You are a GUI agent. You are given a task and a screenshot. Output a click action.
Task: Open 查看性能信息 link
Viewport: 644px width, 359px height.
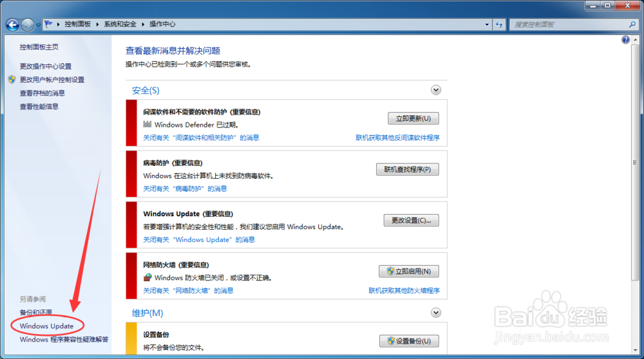39,107
